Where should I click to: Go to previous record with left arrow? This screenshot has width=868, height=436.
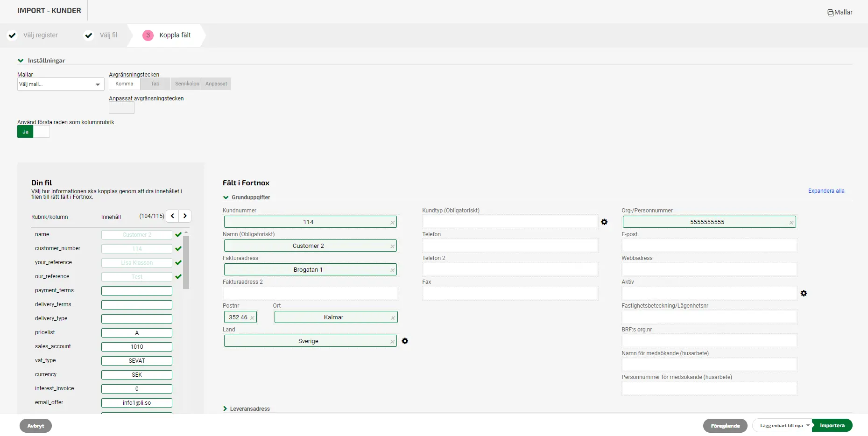[173, 216]
